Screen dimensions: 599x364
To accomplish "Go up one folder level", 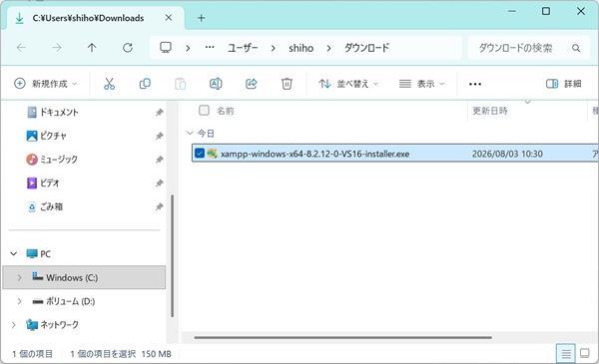I will pos(92,48).
